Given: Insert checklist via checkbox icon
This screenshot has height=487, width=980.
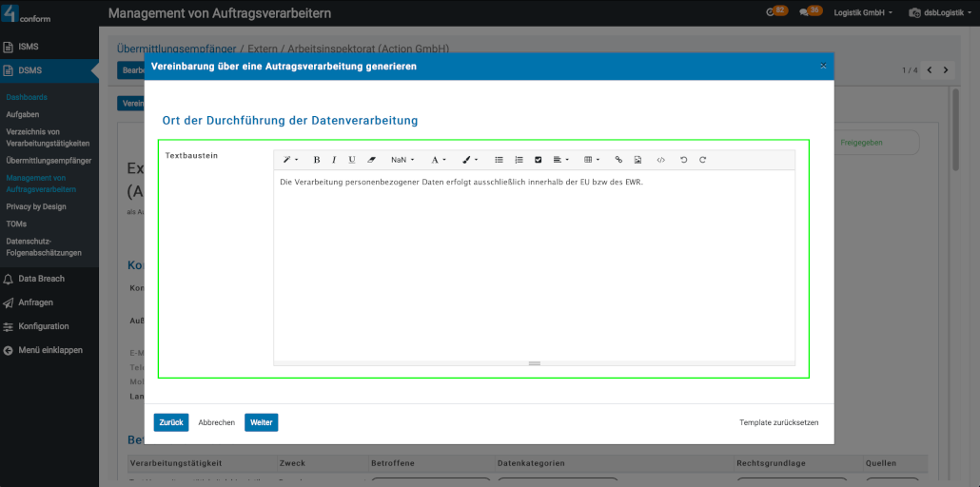Looking at the screenshot, I should click(538, 160).
